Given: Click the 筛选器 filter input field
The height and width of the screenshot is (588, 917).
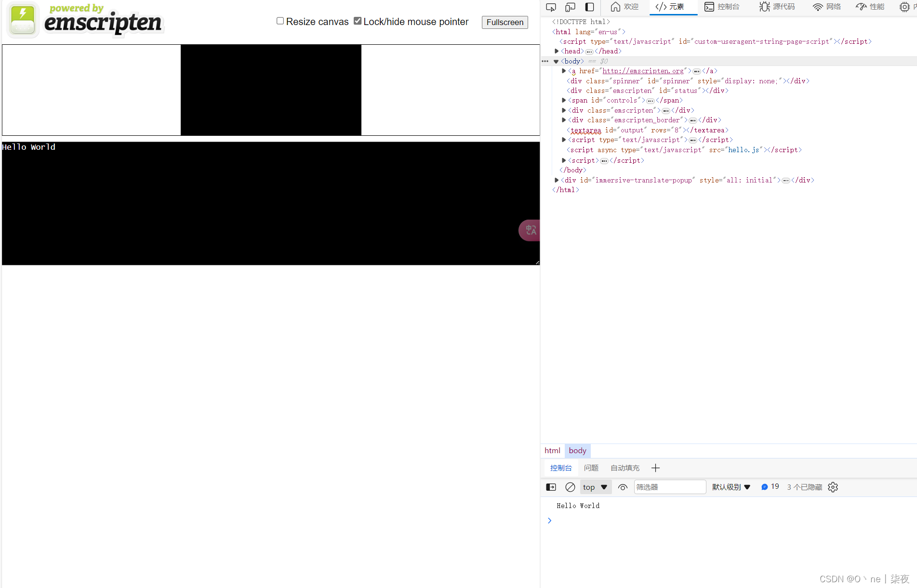Looking at the screenshot, I should (x=670, y=487).
